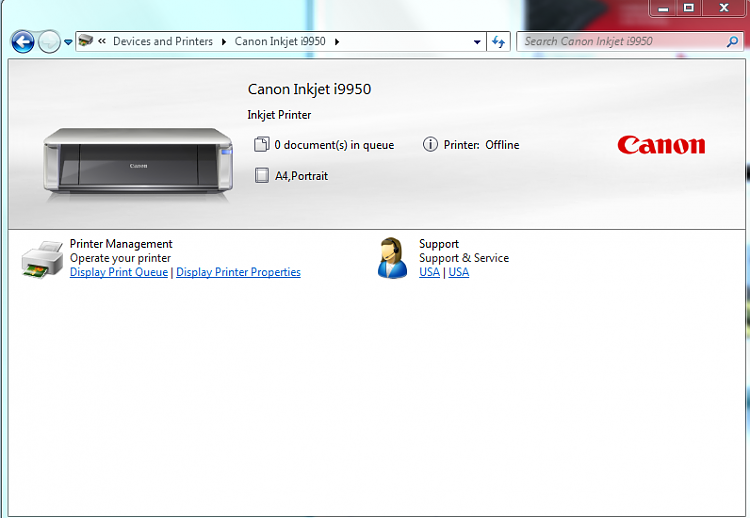Click the Canon Inkjet i9950 title
Screen dimensions: 750x518
click(309, 89)
